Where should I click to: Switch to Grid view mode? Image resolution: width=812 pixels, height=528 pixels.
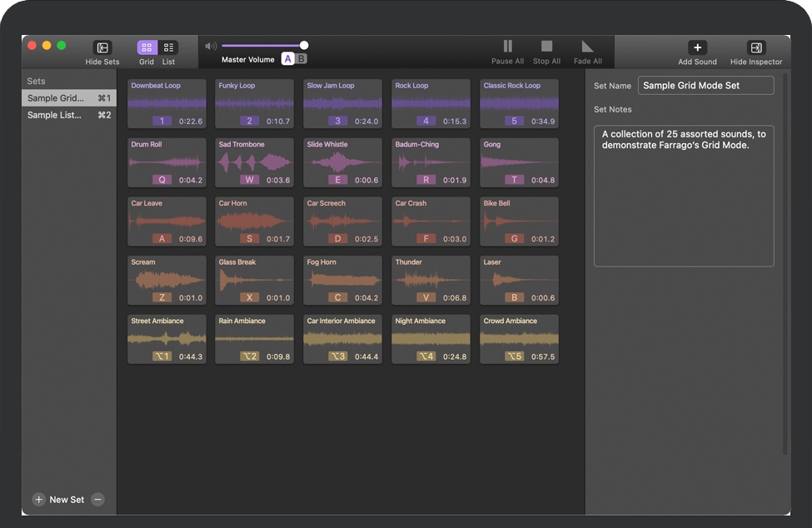coord(147,48)
